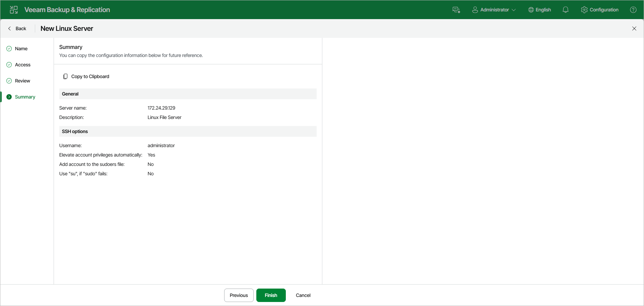This screenshot has height=306, width=644.
Task: Close the New Linux Server wizard
Action: pos(634,28)
